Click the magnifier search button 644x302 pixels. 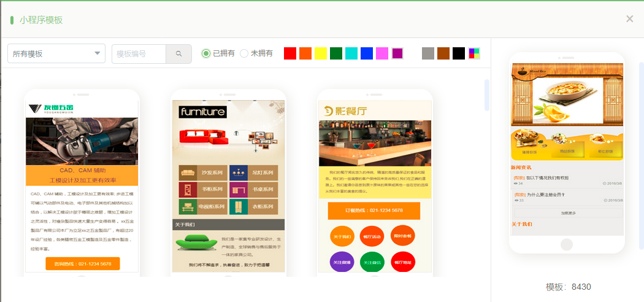179,54
